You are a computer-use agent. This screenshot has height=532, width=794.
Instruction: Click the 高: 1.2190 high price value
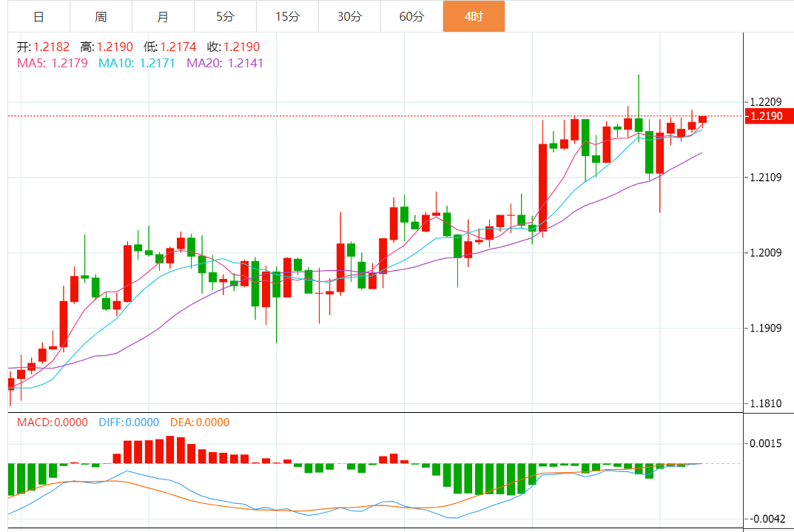tap(107, 47)
